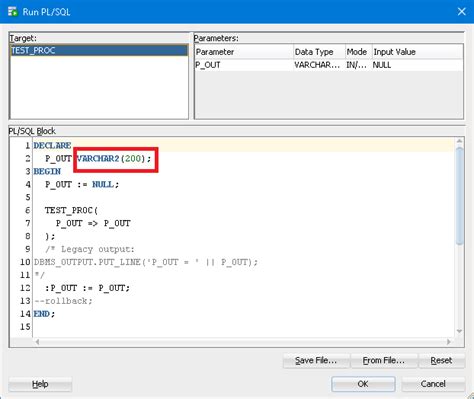474x399 pixels.
Task: Click the Input Value column header
Action: tap(417, 52)
